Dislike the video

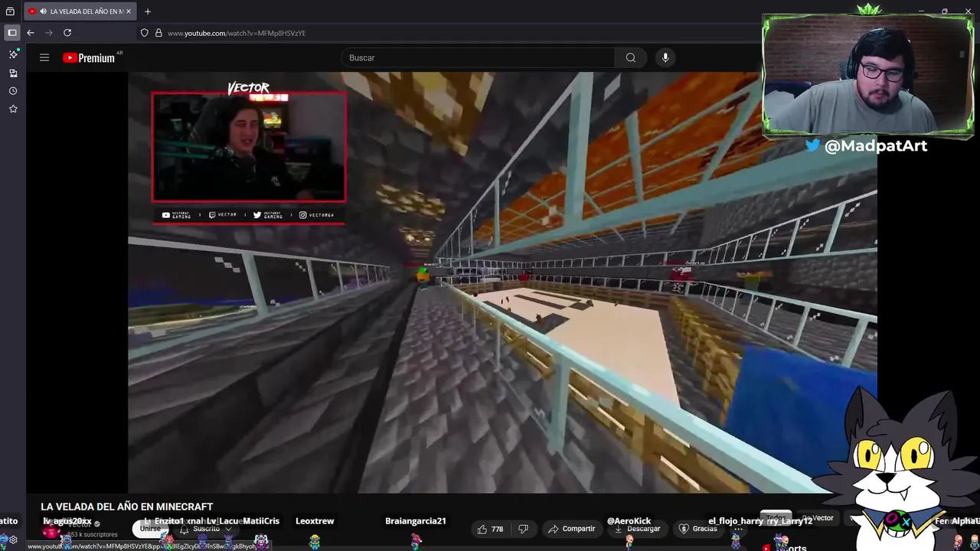[x=524, y=529]
